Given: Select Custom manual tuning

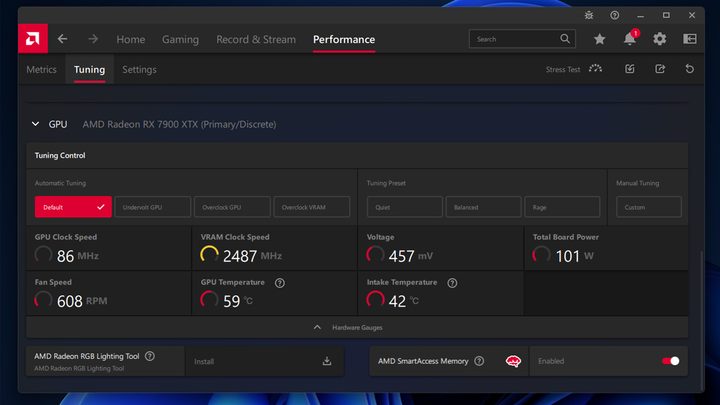Looking at the screenshot, I should click(x=649, y=207).
